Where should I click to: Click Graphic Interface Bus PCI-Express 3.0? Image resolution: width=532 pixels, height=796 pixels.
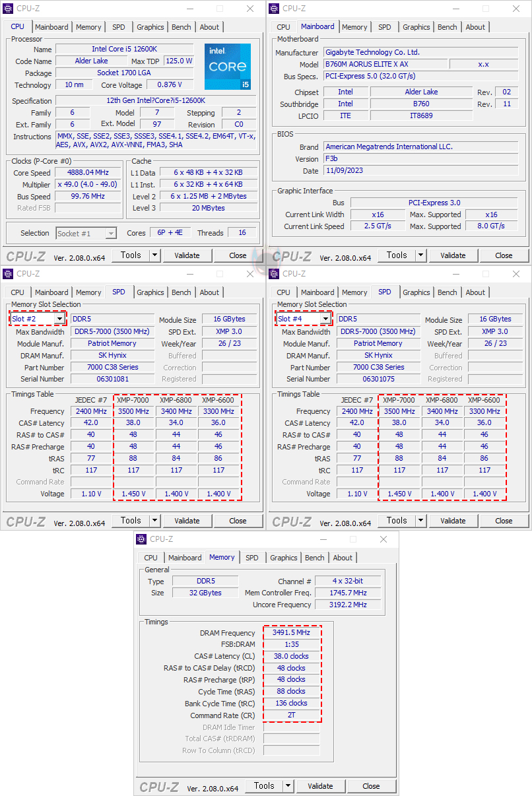[x=434, y=203]
